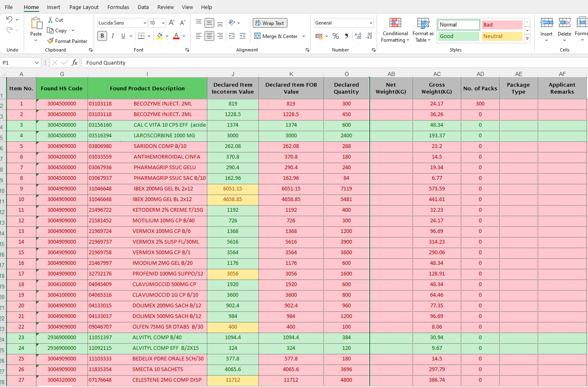
Task: Expand the cell styles gallery
Action: point(527,39)
